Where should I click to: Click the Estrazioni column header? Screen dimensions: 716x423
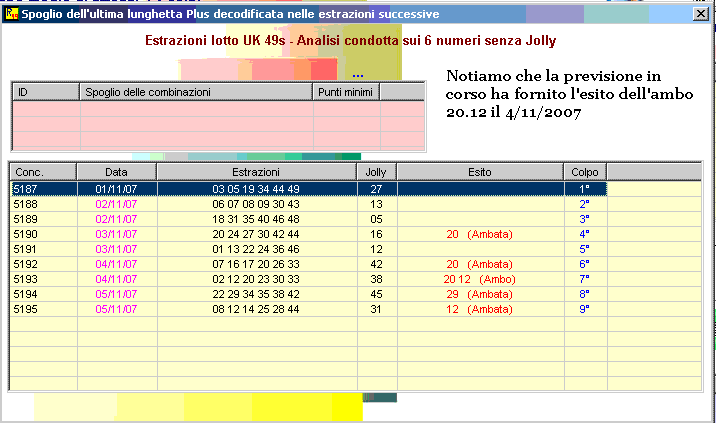click(x=256, y=172)
